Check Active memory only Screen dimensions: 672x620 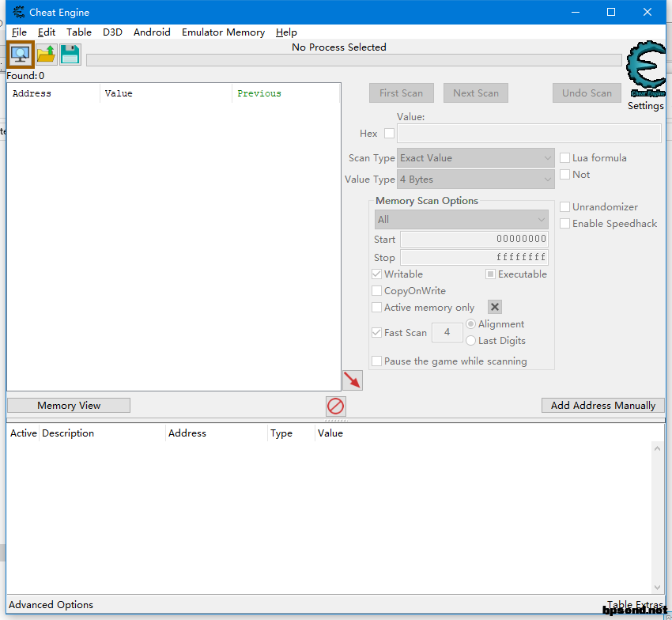point(376,308)
